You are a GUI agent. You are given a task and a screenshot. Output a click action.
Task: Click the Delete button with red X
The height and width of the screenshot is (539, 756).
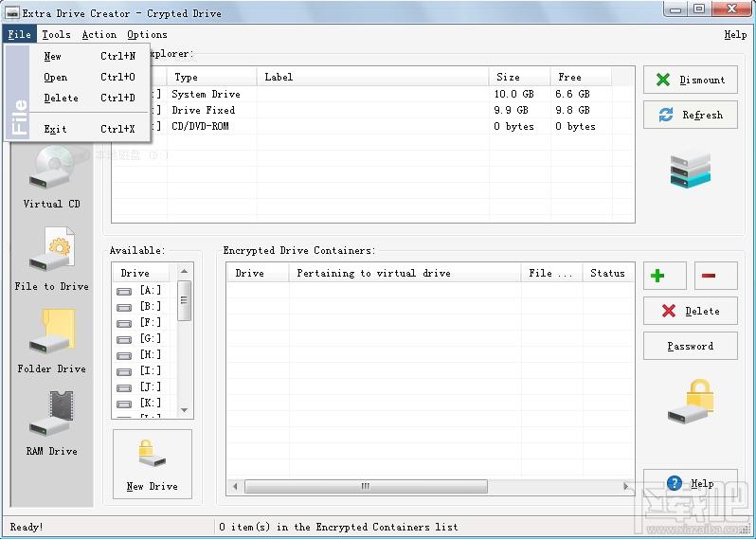(691, 311)
